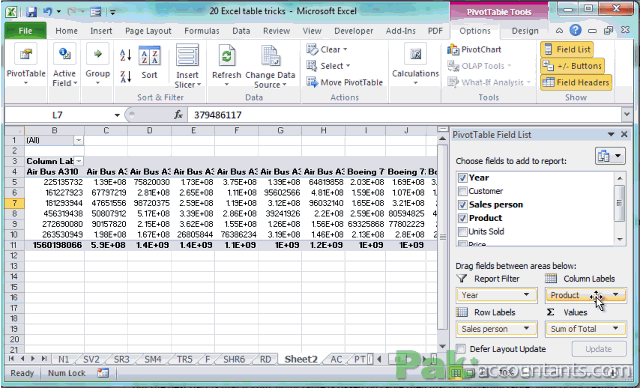The image size is (640, 388).
Task: Click the Product field in Column Labels
Action: coord(585,295)
